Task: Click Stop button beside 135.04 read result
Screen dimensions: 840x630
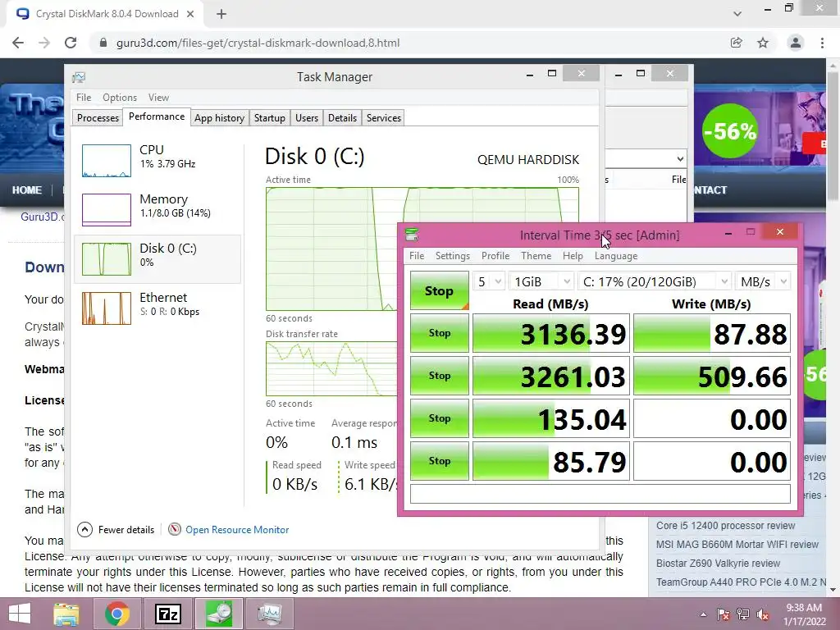Action: [440, 418]
